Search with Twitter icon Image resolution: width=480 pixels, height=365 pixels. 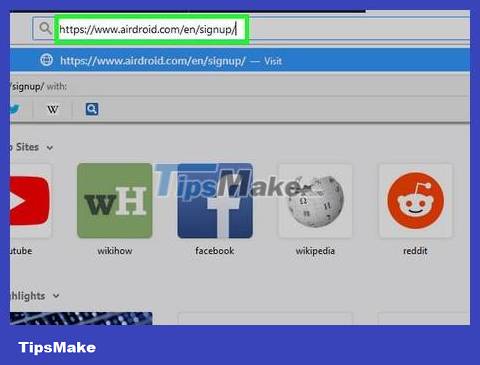point(15,109)
